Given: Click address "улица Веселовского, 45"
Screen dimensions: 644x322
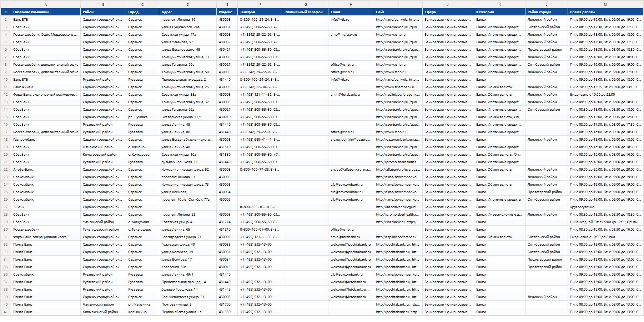Looking at the screenshot, I should 188,50.
